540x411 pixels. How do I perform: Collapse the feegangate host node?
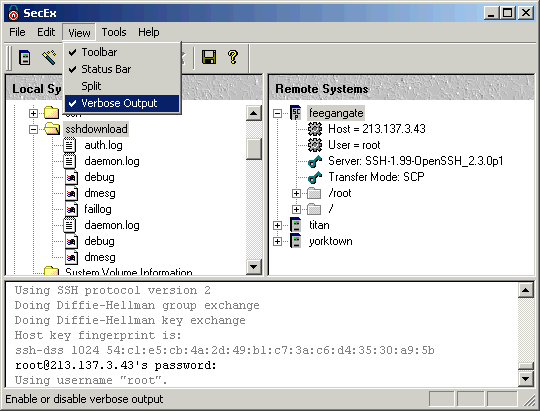(277, 113)
